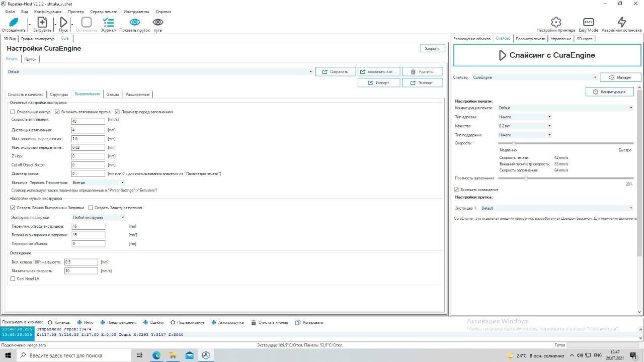This screenshot has width=644, height=362.
Task: Click Показать пруток eye icon
Action: click(x=135, y=22)
